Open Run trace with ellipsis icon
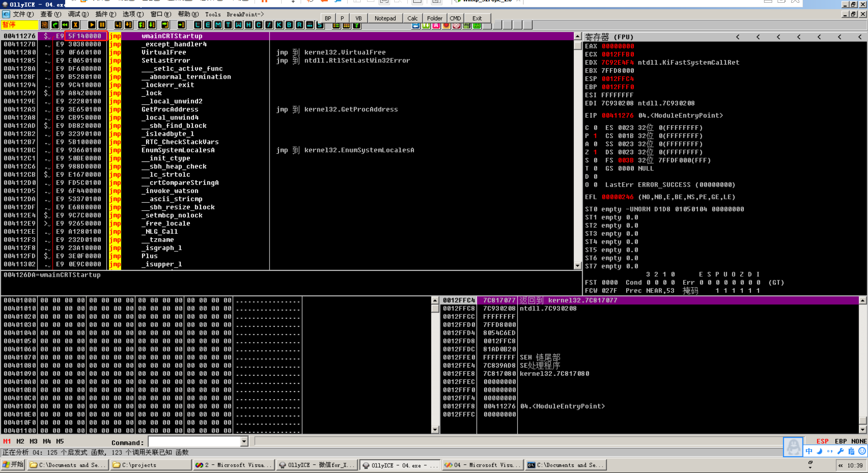 pyautogui.click(x=310, y=25)
